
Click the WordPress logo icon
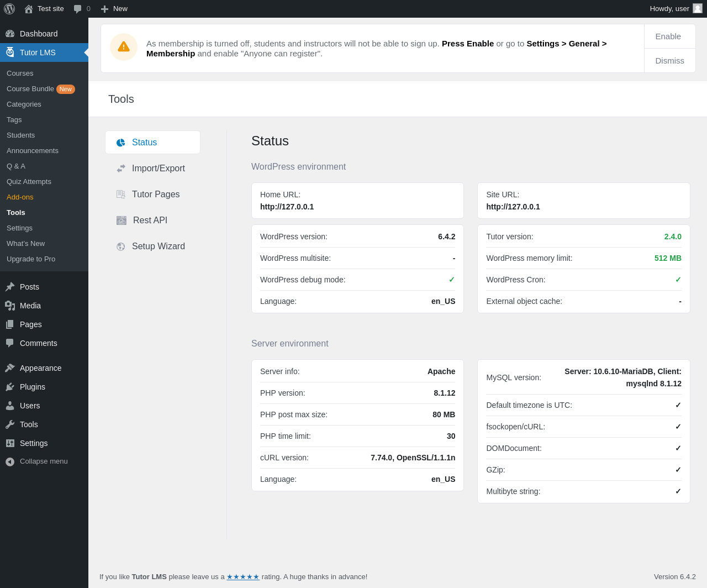(9, 9)
